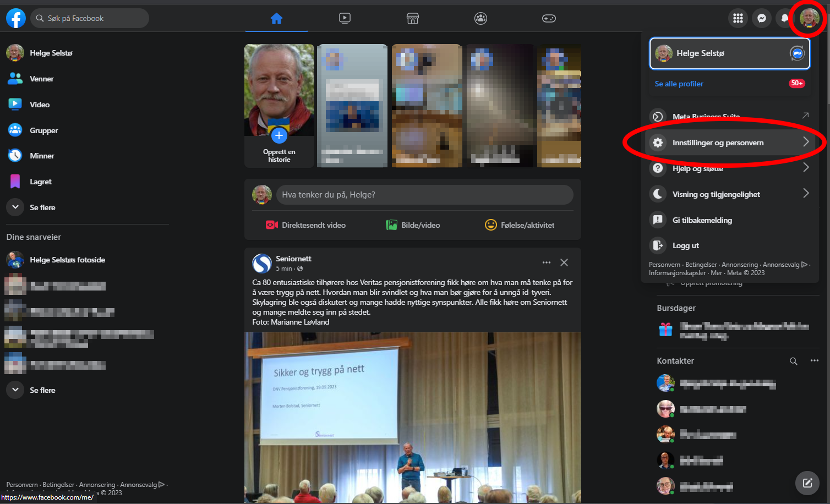Close the Seniornett post with X

tap(564, 262)
